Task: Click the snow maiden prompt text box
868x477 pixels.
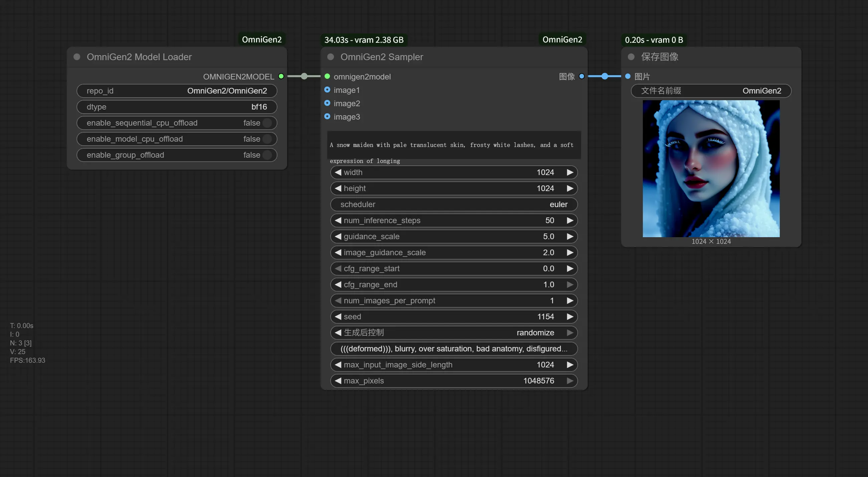Action: pos(454,145)
